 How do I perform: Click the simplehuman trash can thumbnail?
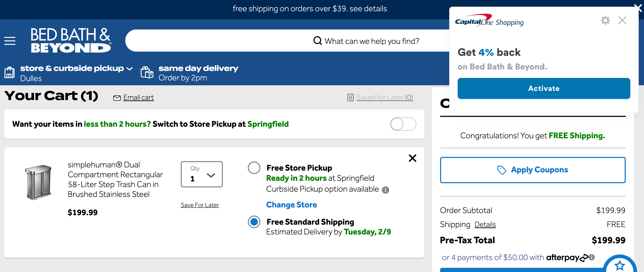coord(38,182)
